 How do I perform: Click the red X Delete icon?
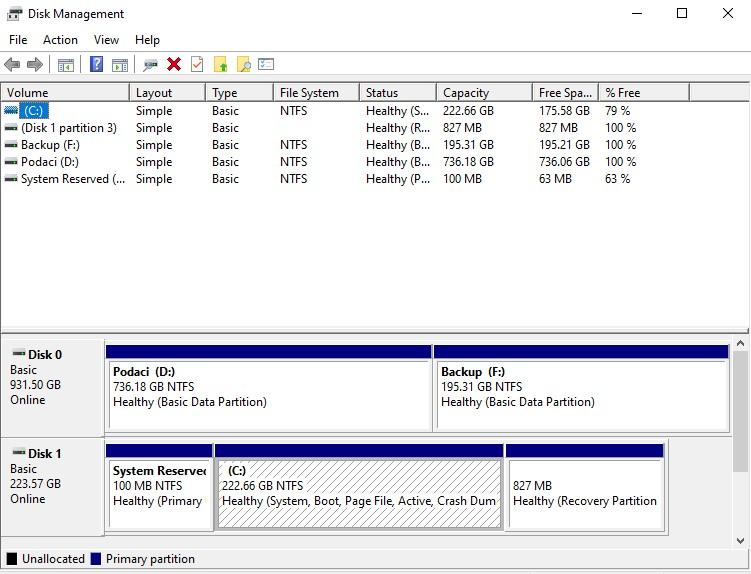coord(174,65)
